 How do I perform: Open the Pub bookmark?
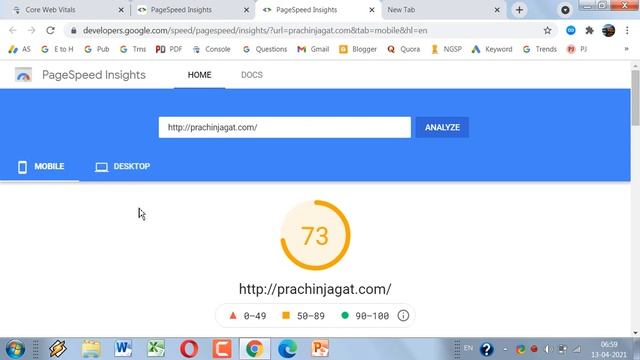[97, 49]
